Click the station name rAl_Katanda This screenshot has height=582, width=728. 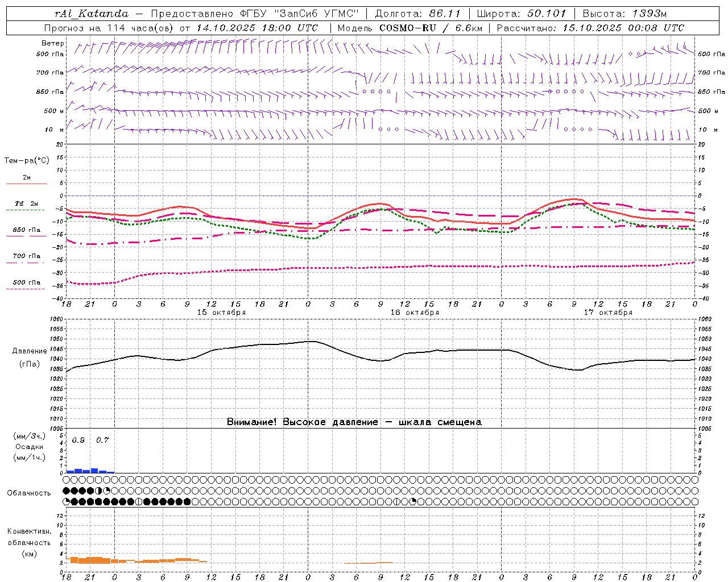click(92, 14)
